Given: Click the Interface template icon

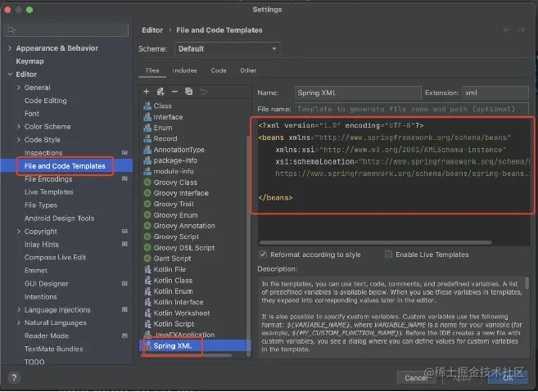Looking at the screenshot, I should [147, 117].
